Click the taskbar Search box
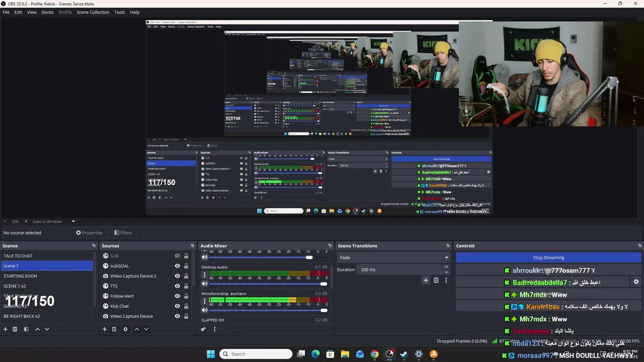Image resolution: width=644 pixels, height=362 pixels. (x=256, y=354)
